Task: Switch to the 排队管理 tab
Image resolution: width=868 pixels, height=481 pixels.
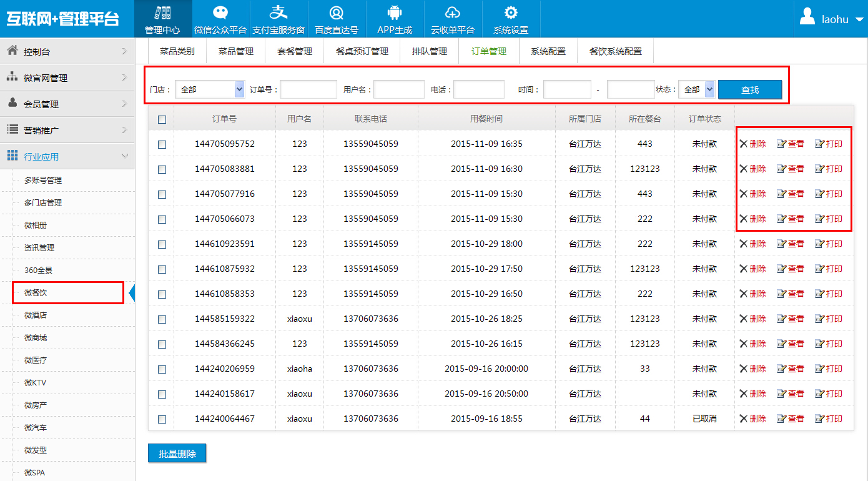Action: [430, 51]
